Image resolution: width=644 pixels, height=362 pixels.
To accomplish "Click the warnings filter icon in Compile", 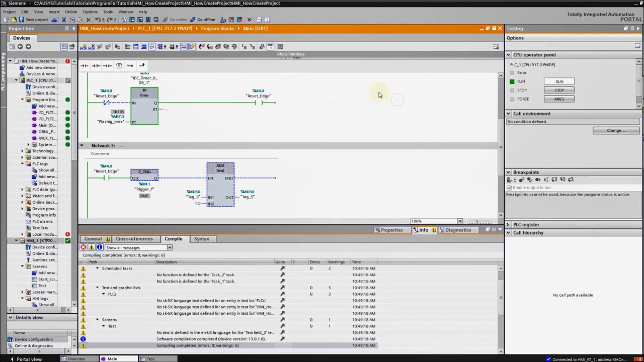I will tap(91, 247).
